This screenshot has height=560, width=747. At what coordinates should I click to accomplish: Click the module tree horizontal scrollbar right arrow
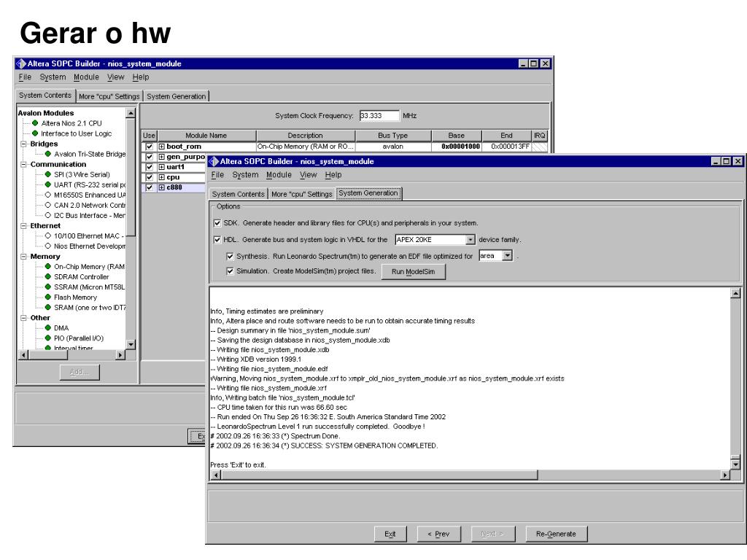[120, 355]
